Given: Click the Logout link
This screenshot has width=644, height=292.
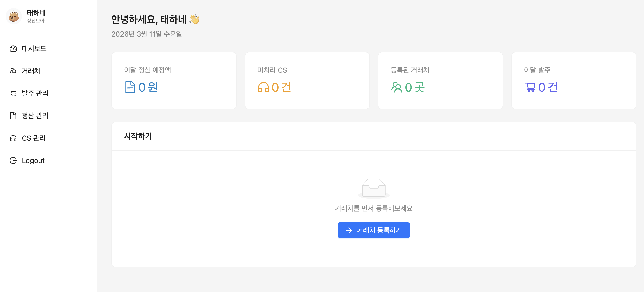Looking at the screenshot, I should pos(33,160).
